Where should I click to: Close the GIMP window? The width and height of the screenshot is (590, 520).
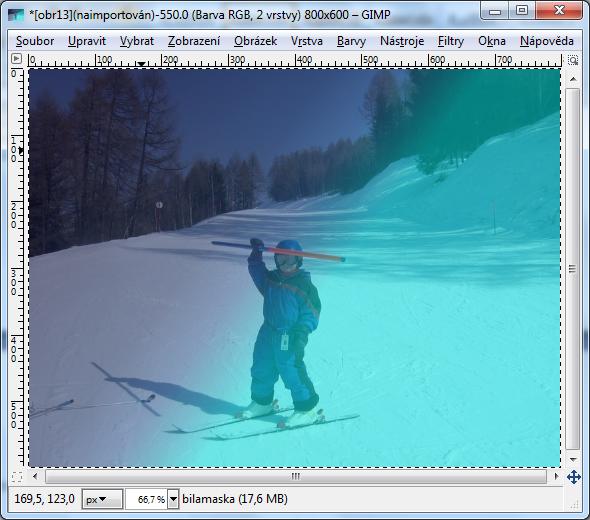pos(559,11)
